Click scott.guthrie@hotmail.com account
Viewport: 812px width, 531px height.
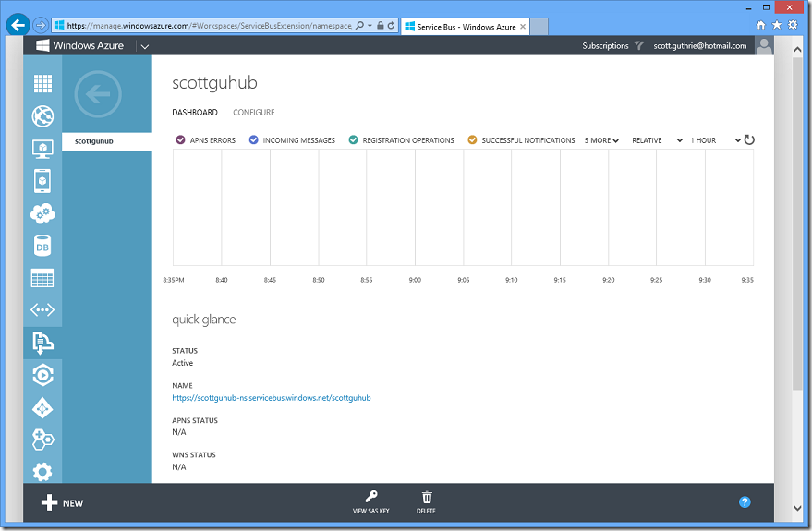pos(700,45)
